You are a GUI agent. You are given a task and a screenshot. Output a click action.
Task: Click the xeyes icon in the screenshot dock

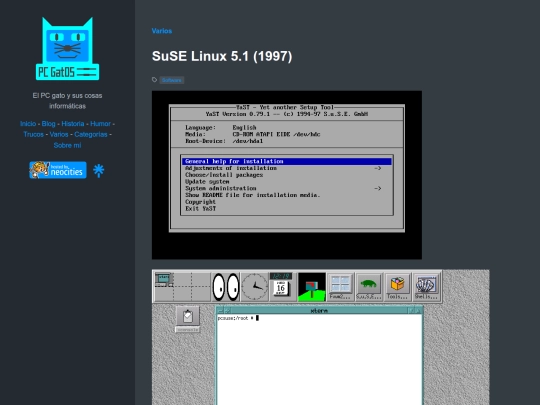(226, 287)
